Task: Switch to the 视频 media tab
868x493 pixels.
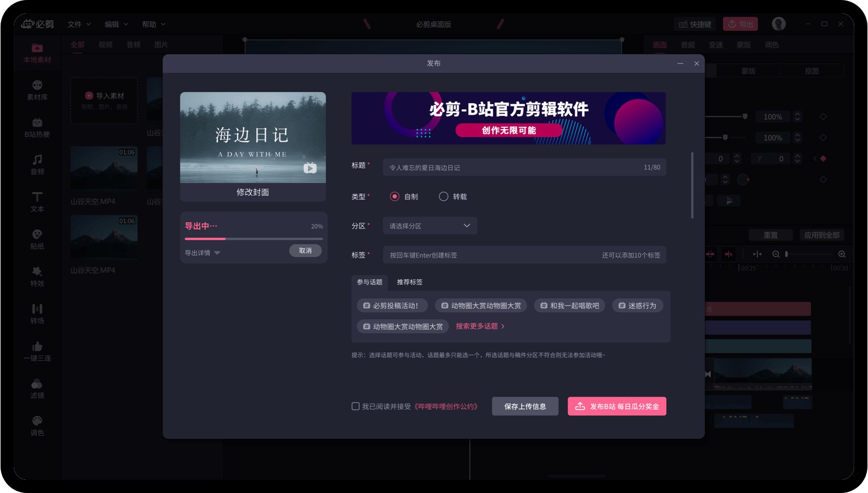Action: coord(105,45)
